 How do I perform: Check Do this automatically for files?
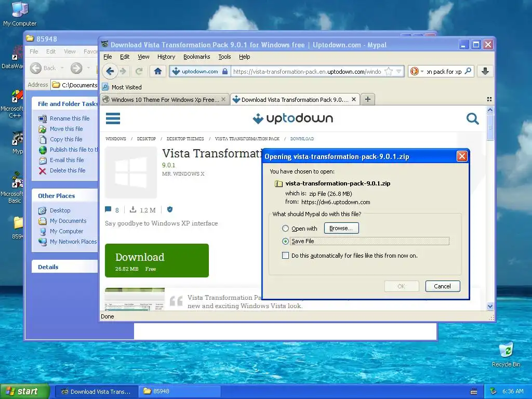[285, 256]
